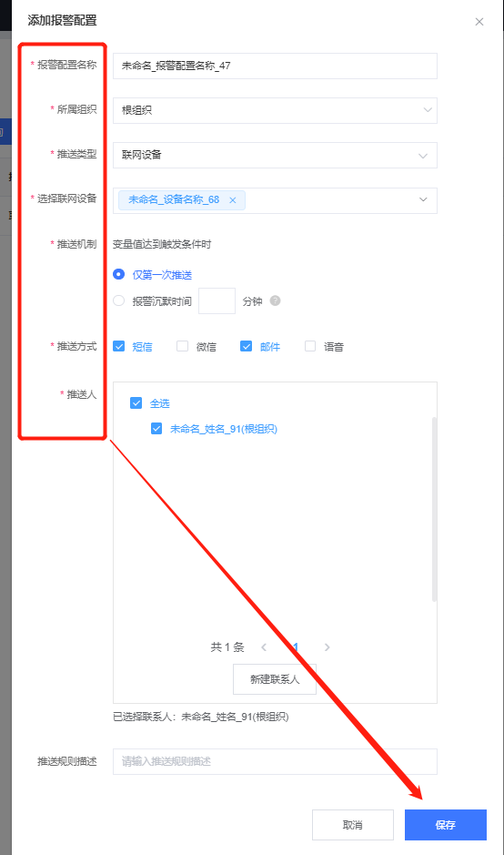
Task: Go to previous page of contacts
Action: click(x=264, y=647)
